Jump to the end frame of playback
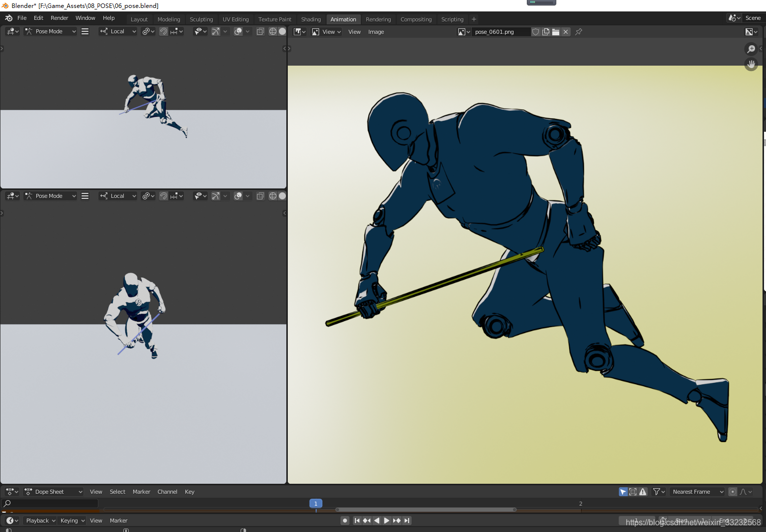Viewport: 766px width, 532px height. point(407,521)
